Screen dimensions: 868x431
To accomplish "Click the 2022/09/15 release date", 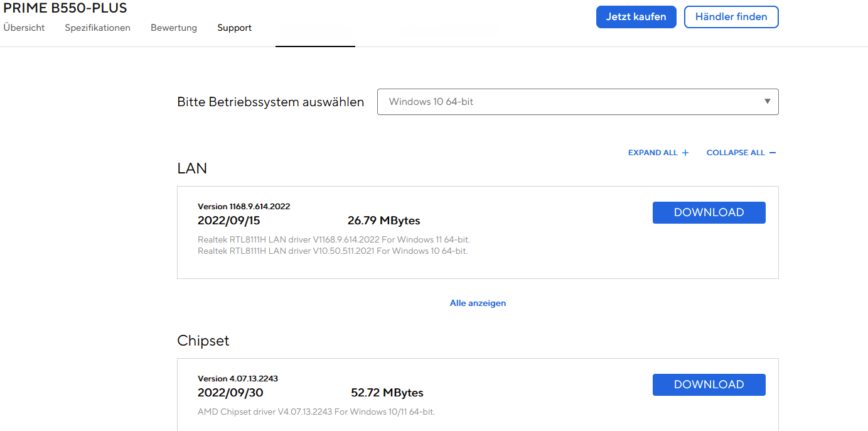I will click(228, 221).
